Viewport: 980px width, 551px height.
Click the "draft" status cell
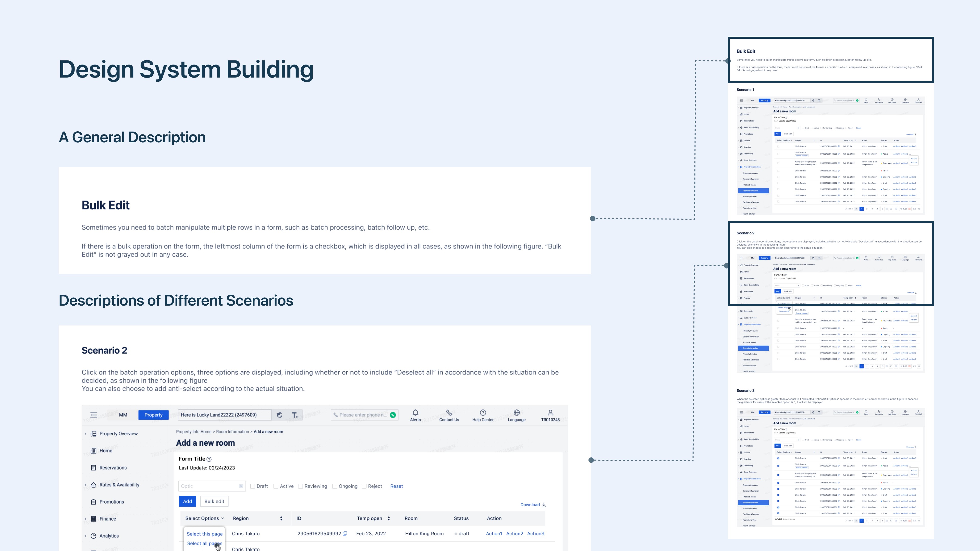(462, 533)
